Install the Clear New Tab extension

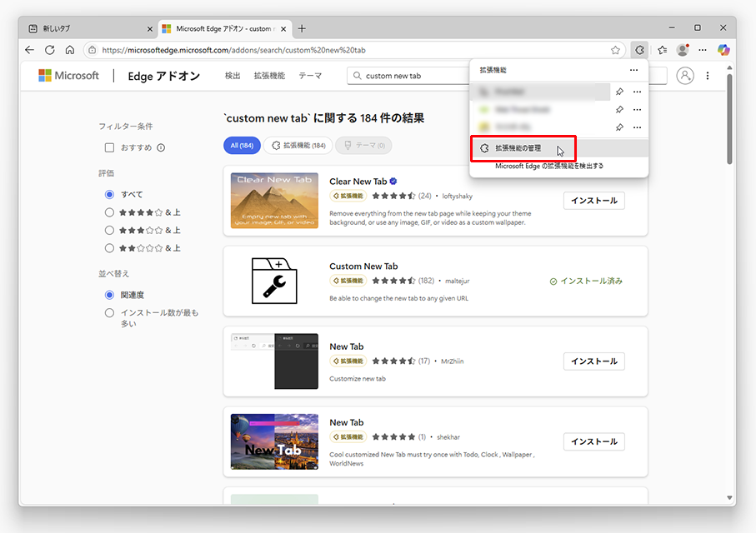click(x=594, y=201)
